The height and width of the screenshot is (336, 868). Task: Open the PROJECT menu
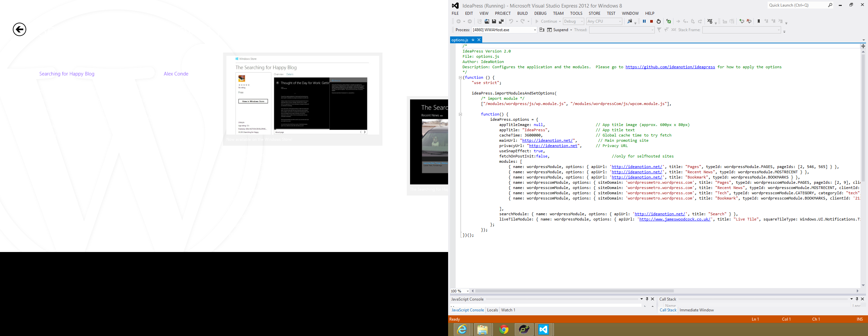click(503, 13)
